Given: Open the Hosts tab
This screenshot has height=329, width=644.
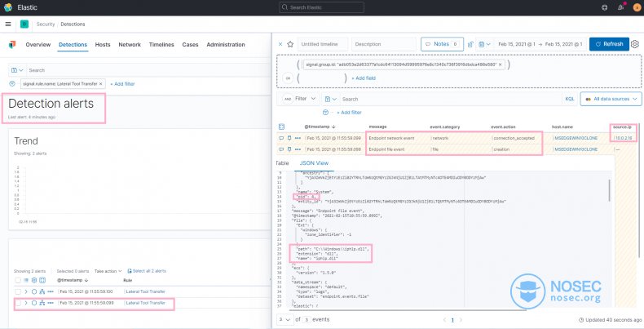Looking at the screenshot, I should point(103,44).
